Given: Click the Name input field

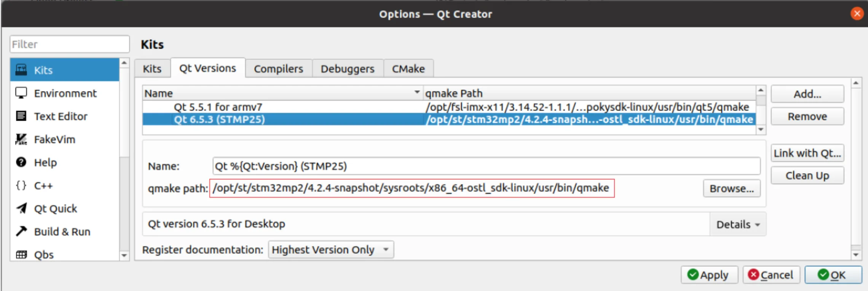Looking at the screenshot, I should [486, 166].
